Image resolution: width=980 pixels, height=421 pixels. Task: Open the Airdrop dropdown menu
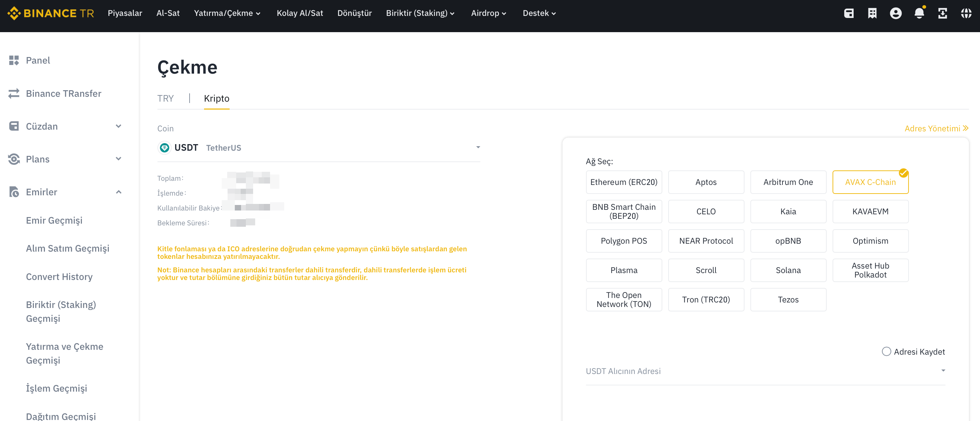click(x=489, y=13)
